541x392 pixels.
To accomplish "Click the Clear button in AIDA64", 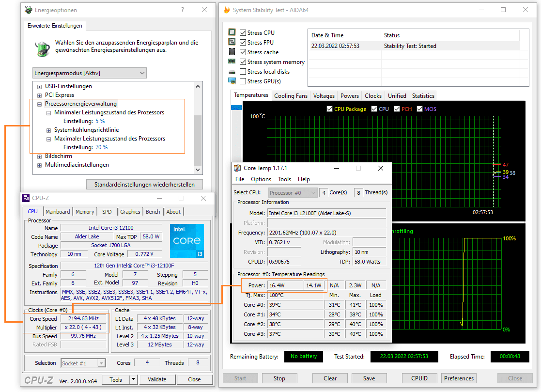I will (x=330, y=378).
